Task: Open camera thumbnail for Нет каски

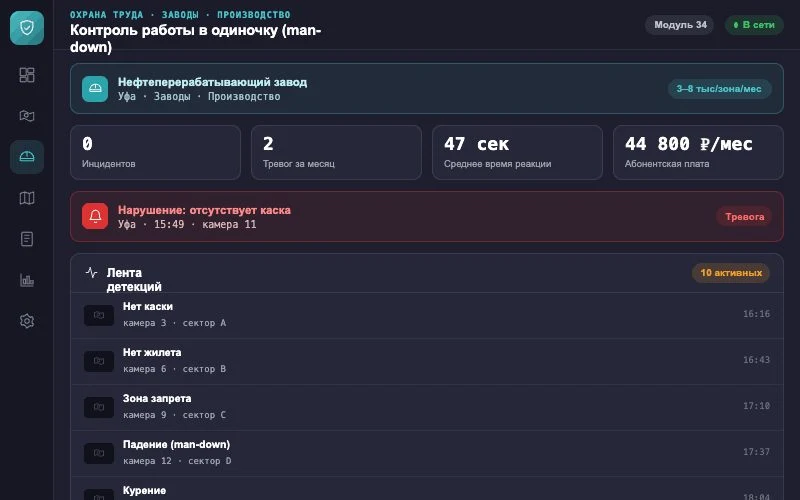Action: [x=99, y=315]
